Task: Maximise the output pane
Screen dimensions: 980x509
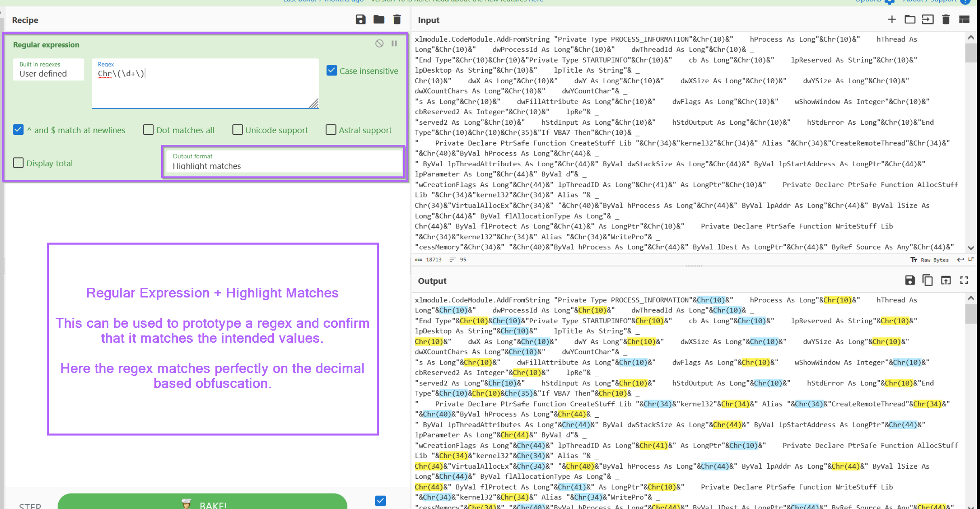Action: [964, 280]
